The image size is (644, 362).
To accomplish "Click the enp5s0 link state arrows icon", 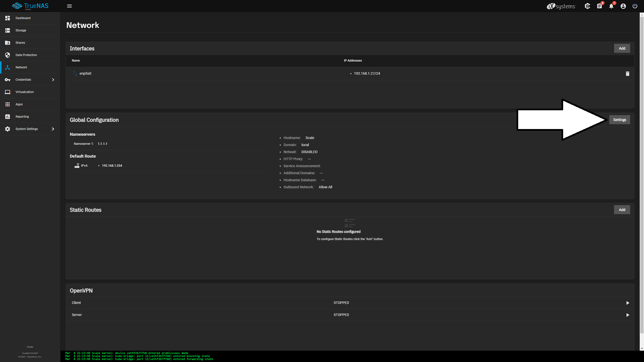I will 74,73.
